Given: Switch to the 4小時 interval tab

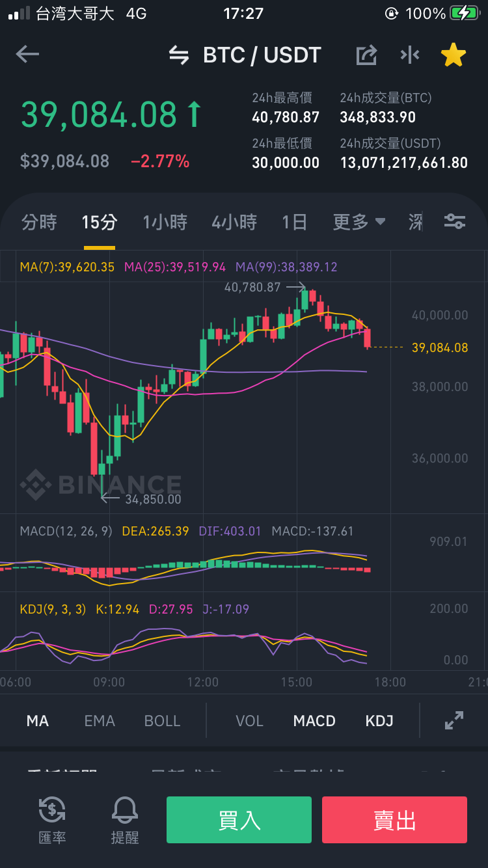Looking at the screenshot, I should click(x=234, y=222).
